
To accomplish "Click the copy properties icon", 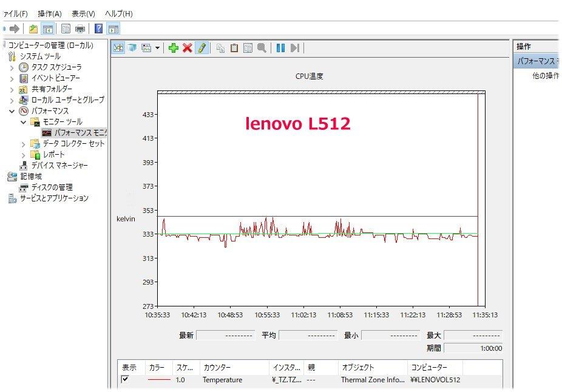I will coord(220,48).
